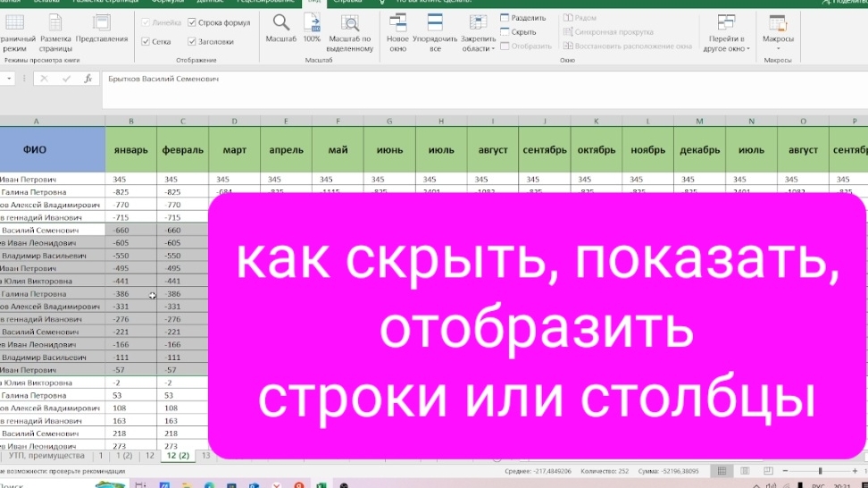This screenshot has height=488, width=868.
Task: Click the insert function fx icon
Action: click(88, 79)
